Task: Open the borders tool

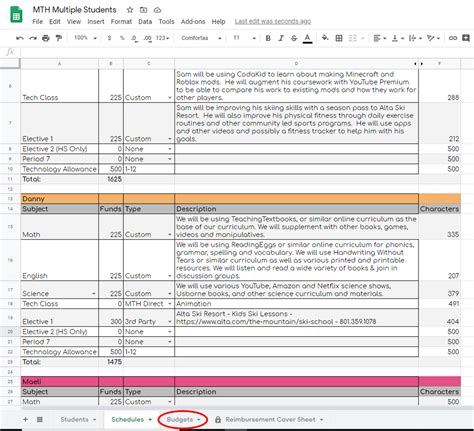Action: point(339,38)
